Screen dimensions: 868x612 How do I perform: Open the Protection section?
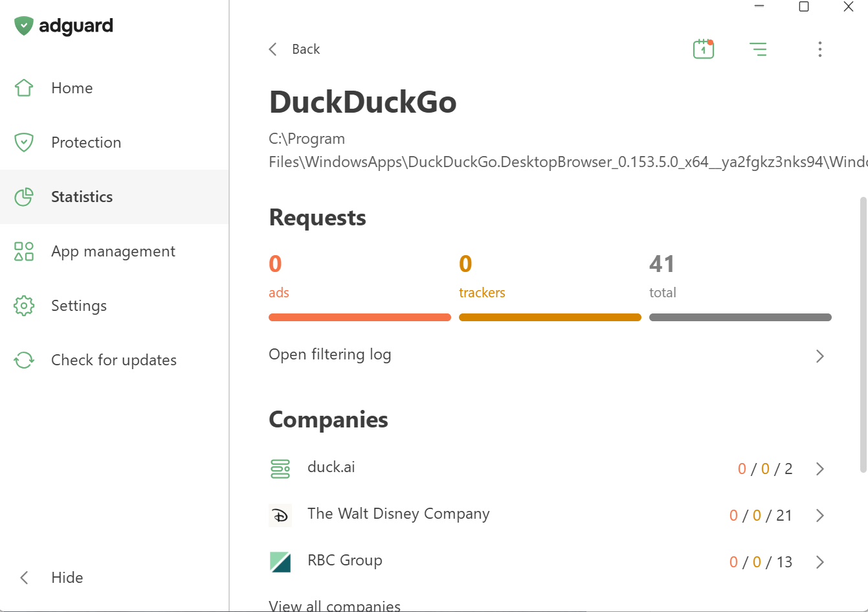[x=85, y=142]
